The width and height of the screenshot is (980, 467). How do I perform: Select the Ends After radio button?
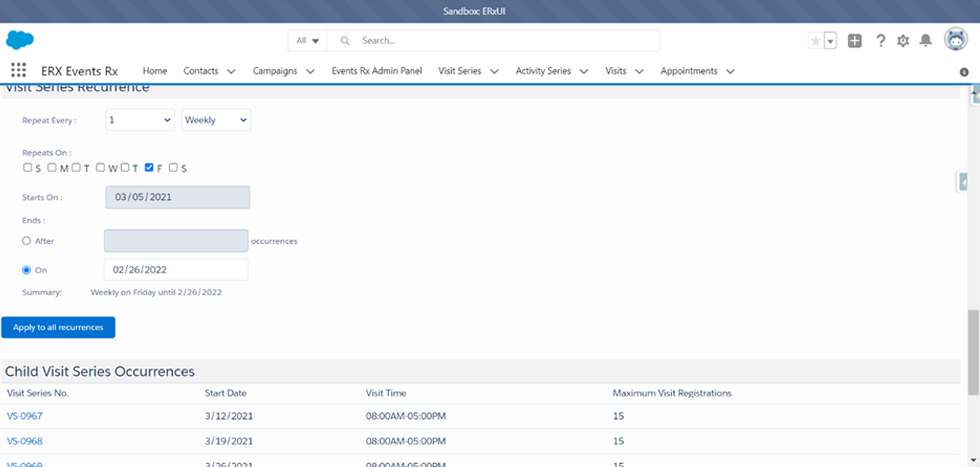(27, 241)
